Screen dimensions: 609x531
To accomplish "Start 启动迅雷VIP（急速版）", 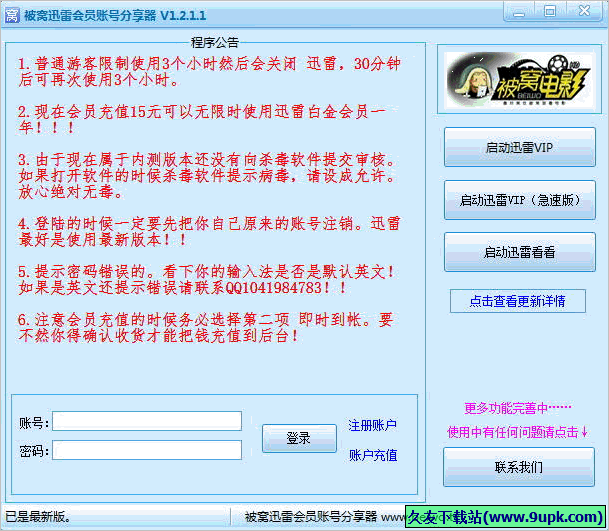I will coord(519,200).
